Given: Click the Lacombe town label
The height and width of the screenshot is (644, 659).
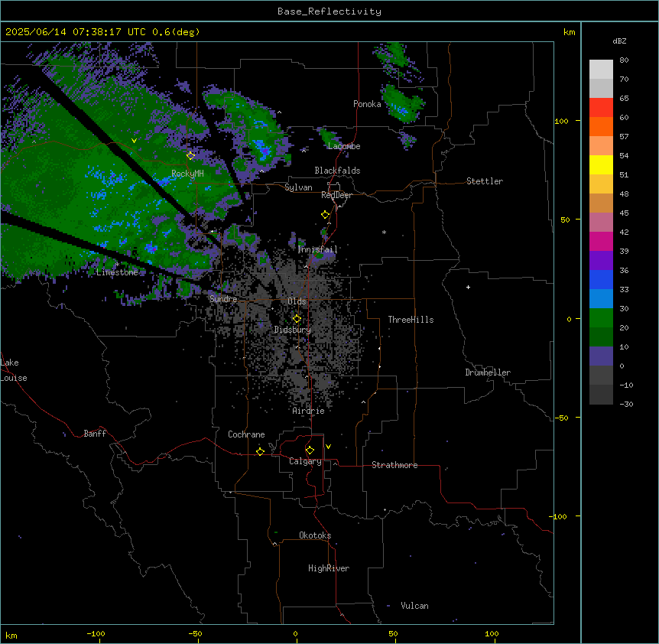Looking at the screenshot, I should coord(344,146).
